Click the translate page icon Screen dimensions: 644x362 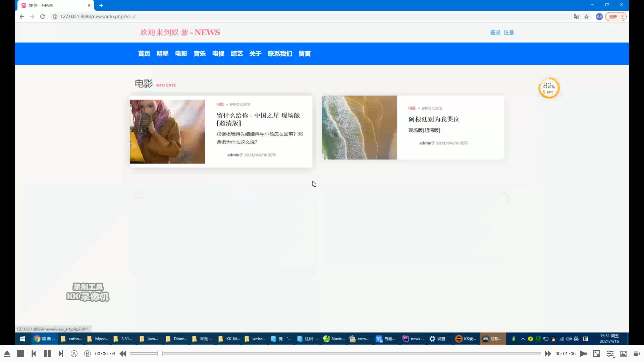[576, 17]
